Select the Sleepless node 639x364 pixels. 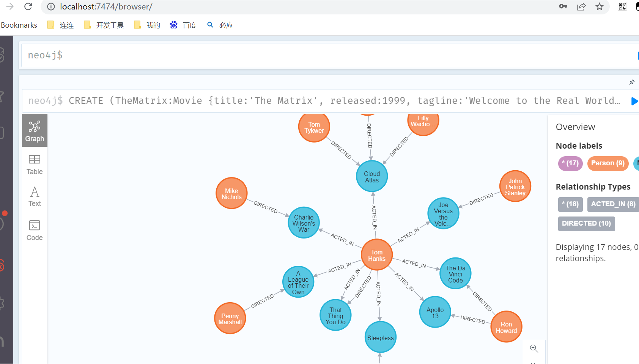pos(381,337)
